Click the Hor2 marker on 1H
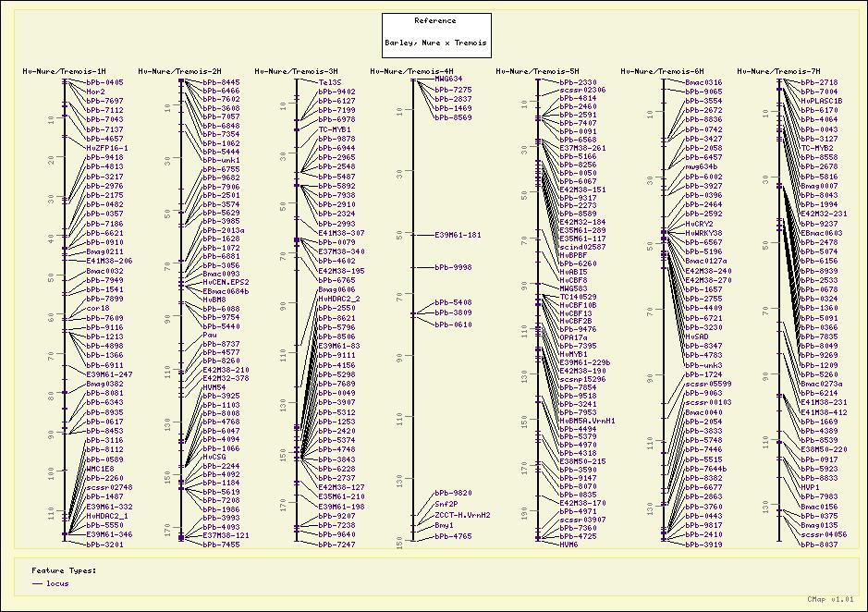868x612 pixels. (95, 92)
